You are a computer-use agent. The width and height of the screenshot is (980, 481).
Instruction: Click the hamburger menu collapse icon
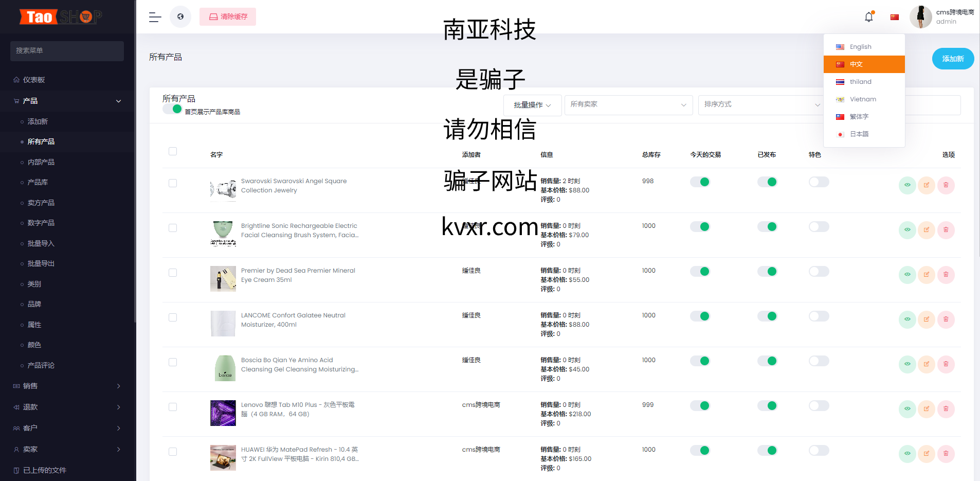155,17
